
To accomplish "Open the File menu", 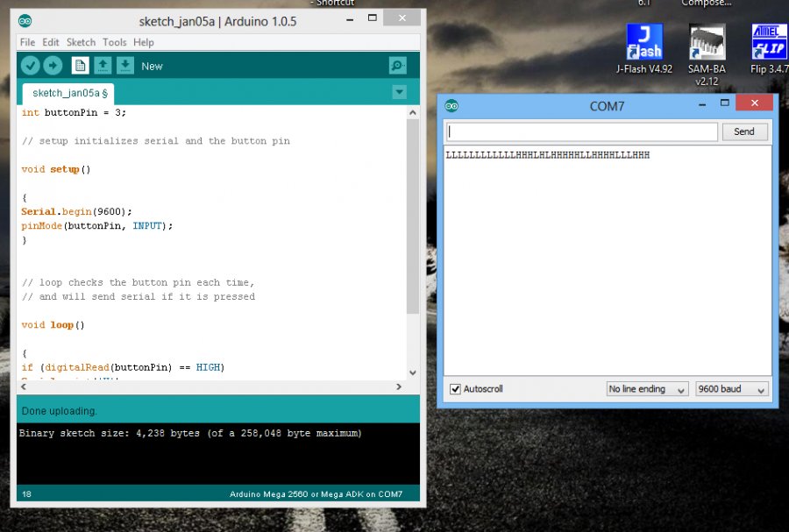I will [27, 42].
